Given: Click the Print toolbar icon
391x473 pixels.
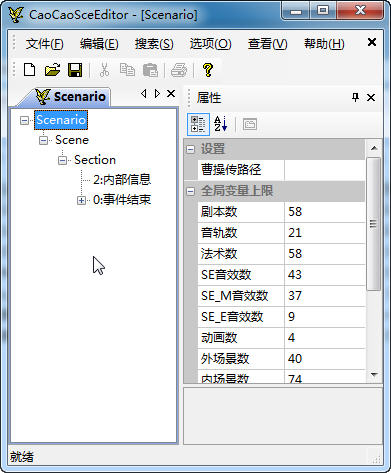Looking at the screenshot, I should (x=179, y=70).
